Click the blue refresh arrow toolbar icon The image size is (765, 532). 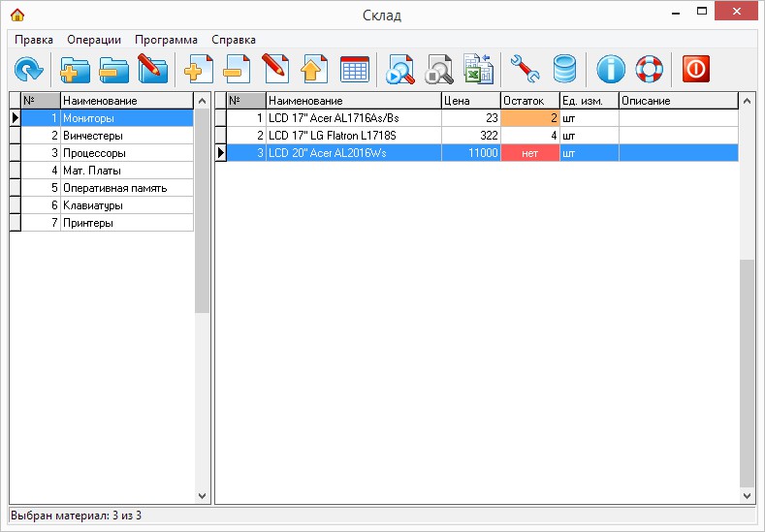[29, 69]
